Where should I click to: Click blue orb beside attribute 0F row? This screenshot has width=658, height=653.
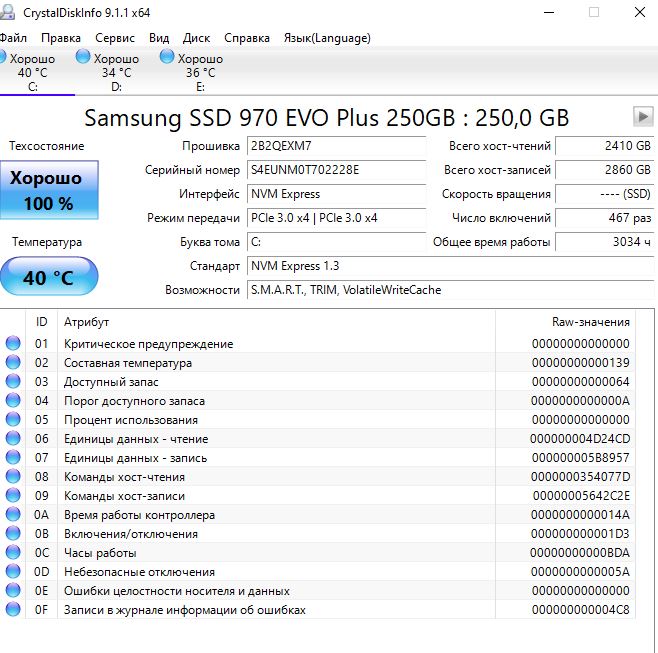click(x=13, y=609)
